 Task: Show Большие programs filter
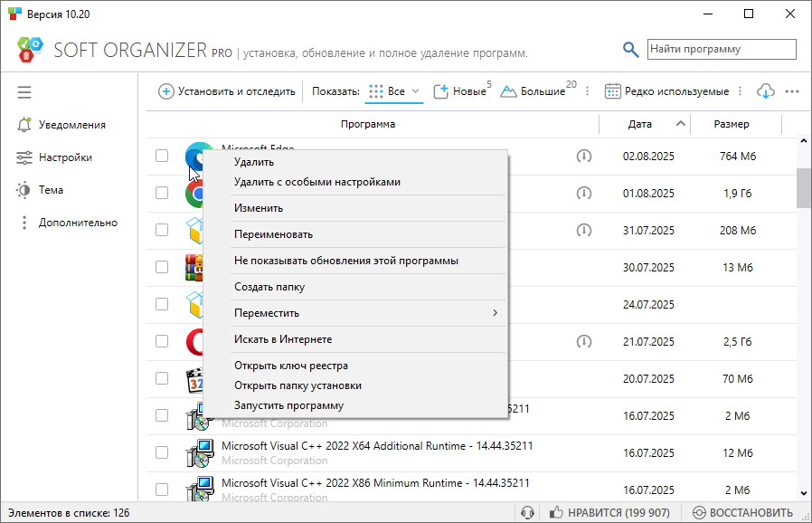click(538, 91)
